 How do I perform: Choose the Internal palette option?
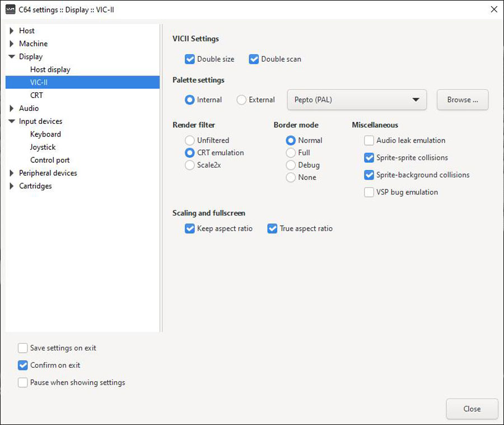[x=190, y=100]
